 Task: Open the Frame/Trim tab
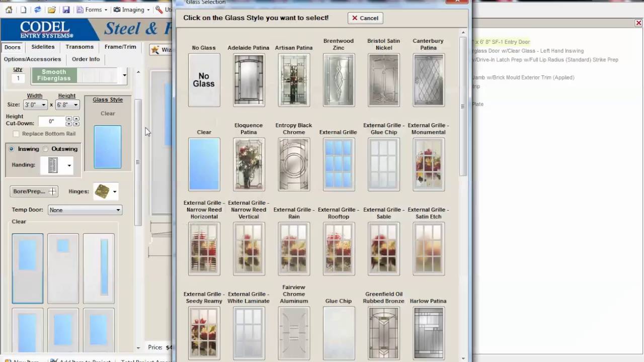[x=120, y=47]
